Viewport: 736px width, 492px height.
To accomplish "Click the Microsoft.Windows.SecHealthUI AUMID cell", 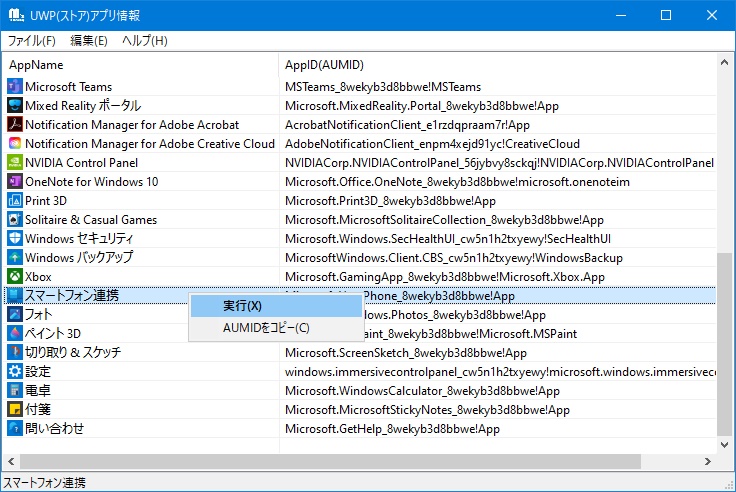I will click(448, 239).
